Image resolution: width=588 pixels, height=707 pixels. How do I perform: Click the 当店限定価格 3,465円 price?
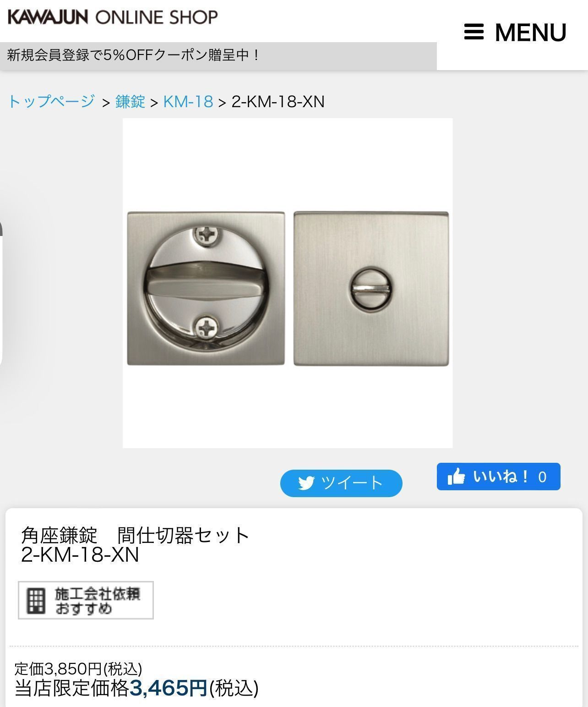(136, 688)
